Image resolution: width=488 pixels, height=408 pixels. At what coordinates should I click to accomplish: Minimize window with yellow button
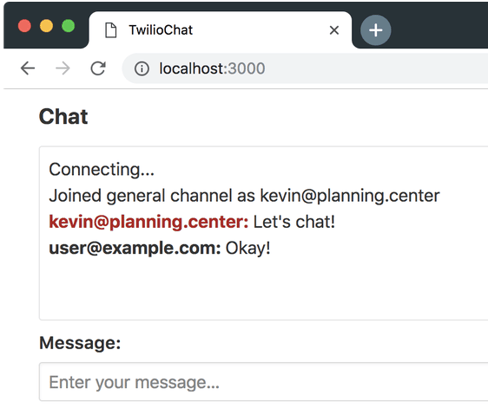click(46, 26)
